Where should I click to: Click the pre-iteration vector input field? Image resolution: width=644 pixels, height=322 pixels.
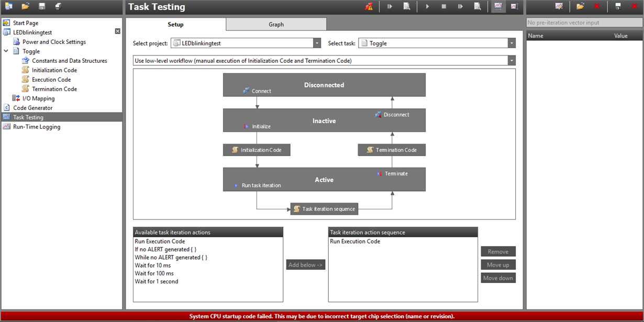coord(584,23)
